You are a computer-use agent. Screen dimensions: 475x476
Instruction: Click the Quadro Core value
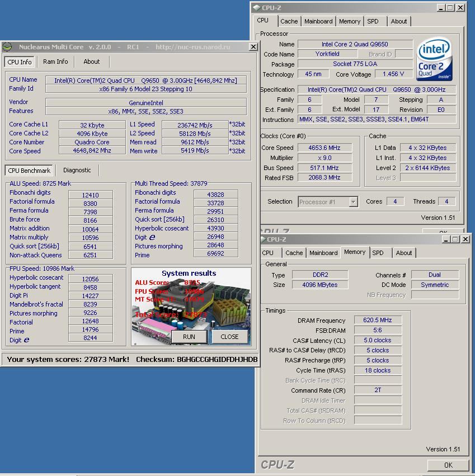(x=92, y=142)
